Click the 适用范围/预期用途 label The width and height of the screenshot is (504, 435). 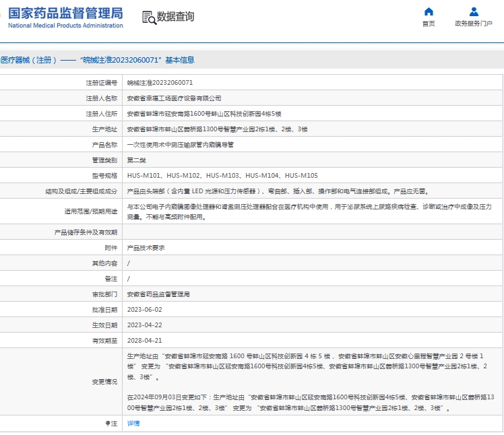pos(91,211)
